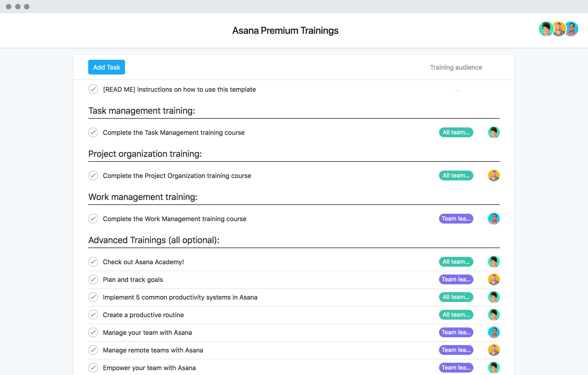
Task: Select the Task management training section header
Action: click(142, 111)
